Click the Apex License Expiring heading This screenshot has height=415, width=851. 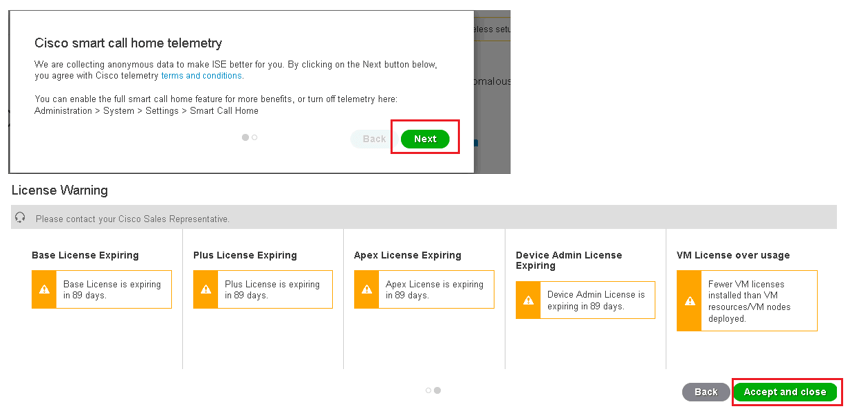408,255
